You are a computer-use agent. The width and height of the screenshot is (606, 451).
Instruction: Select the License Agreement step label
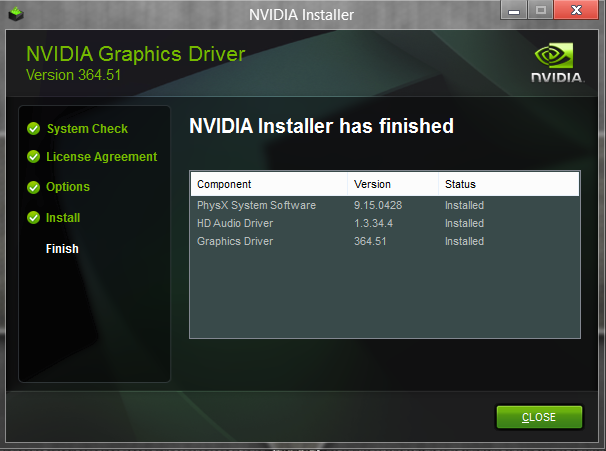[102, 157]
